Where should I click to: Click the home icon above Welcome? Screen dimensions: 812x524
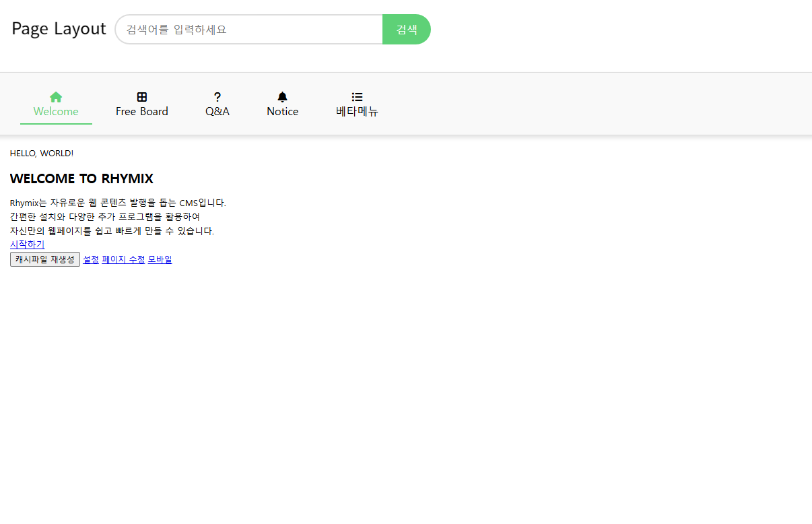tap(56, 97)
